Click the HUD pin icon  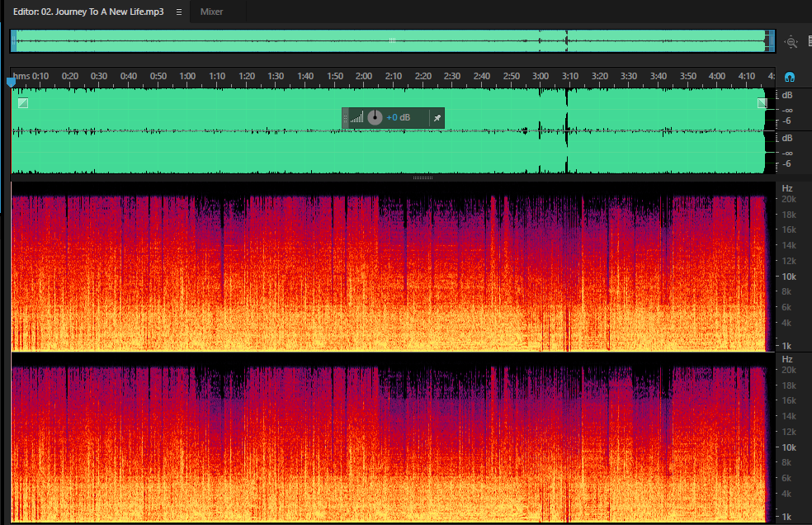[437, 118]
